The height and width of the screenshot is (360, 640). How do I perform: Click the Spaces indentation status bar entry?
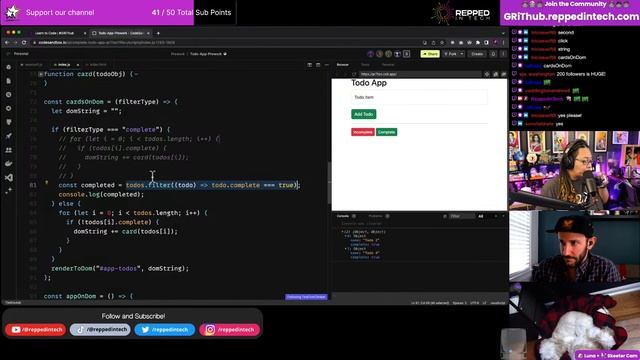[x=460, y=303]
